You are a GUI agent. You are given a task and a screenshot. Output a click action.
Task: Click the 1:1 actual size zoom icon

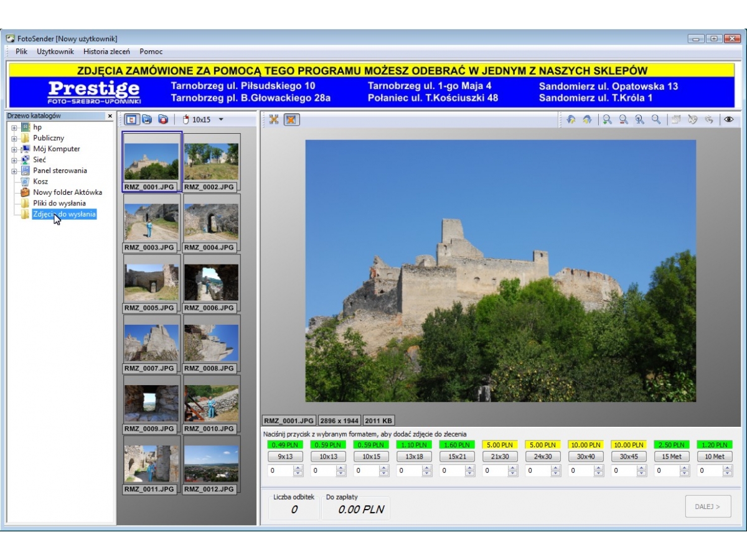(639, 120)
